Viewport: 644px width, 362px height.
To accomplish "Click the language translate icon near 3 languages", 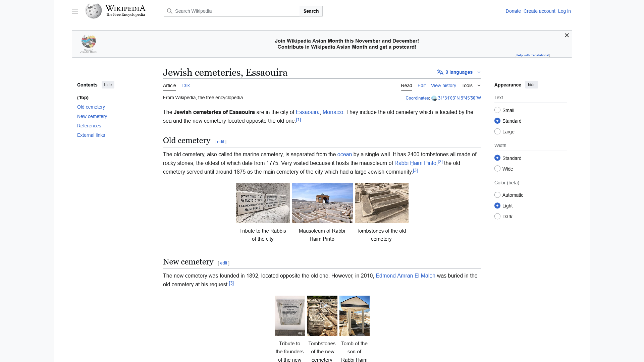I will click(440, 72).
